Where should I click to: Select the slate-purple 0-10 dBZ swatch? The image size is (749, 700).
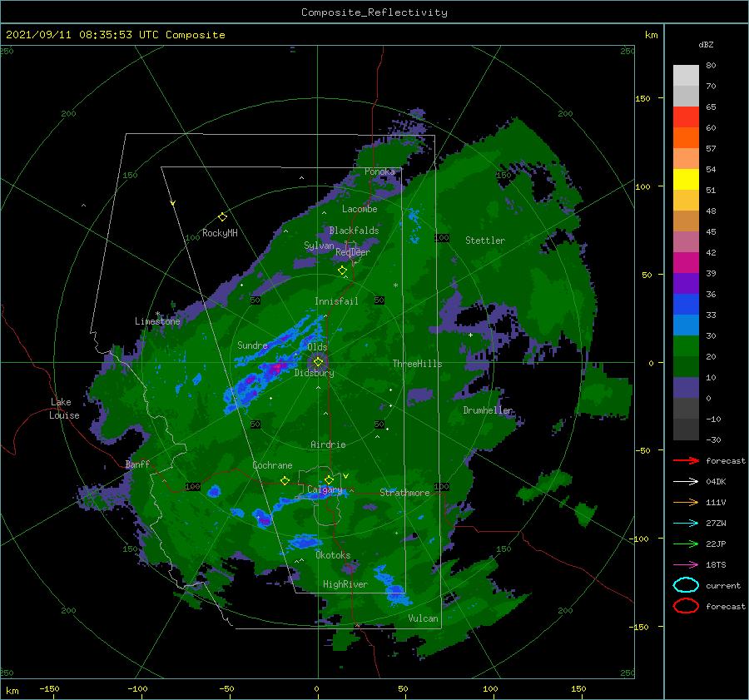coord(686,388)
